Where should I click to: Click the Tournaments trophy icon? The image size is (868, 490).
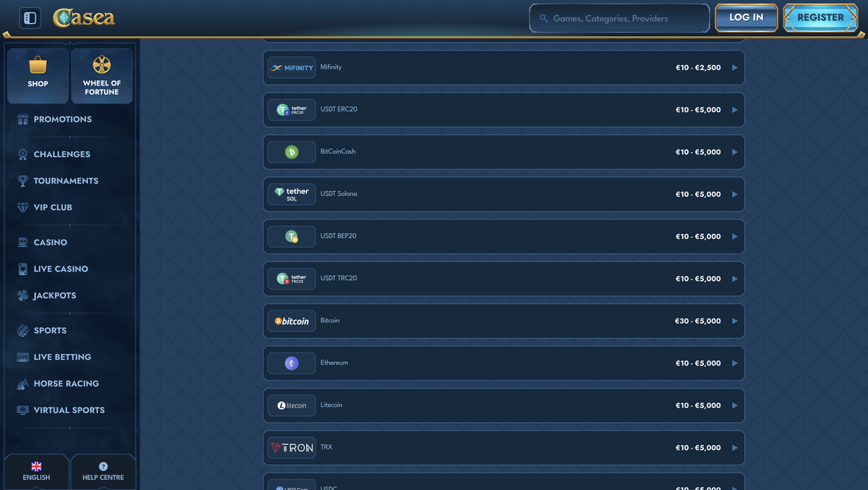[22, 181]
